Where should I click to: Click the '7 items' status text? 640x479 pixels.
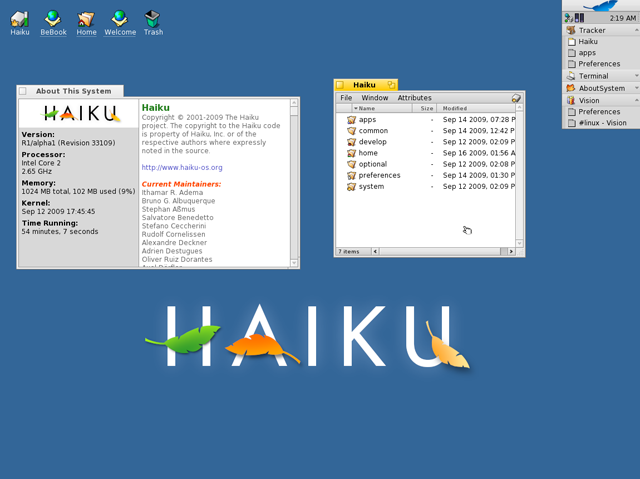click(x=349, y=251)
